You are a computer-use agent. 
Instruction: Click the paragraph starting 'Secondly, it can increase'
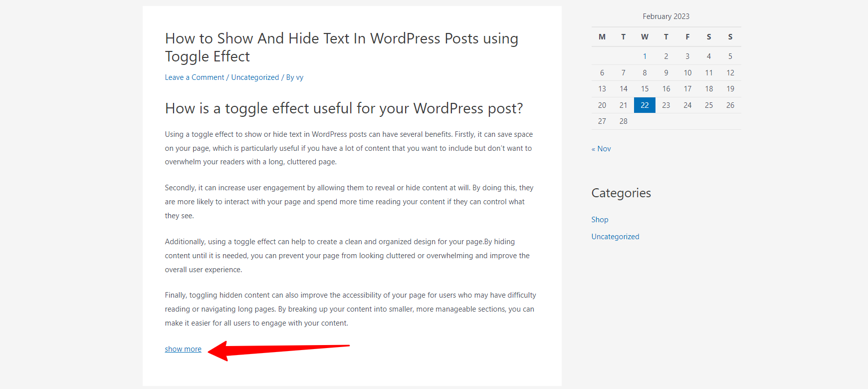(x=349, y=202)
